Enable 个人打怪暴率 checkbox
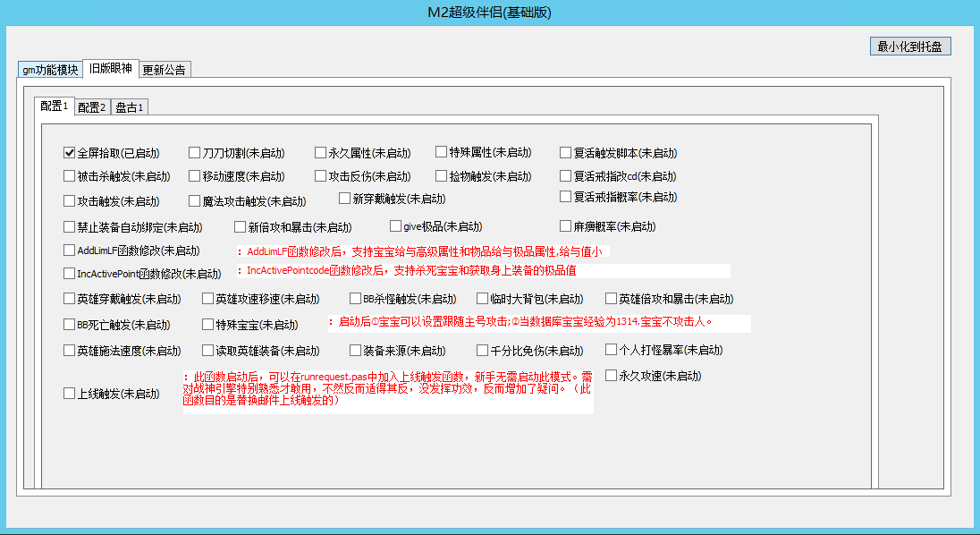This screenshot has width=980, height=535. (612, 350)
